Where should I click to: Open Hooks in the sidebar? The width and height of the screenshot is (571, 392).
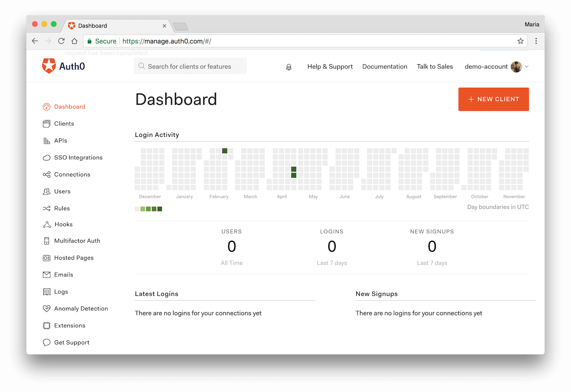click(x=64, y=224)
